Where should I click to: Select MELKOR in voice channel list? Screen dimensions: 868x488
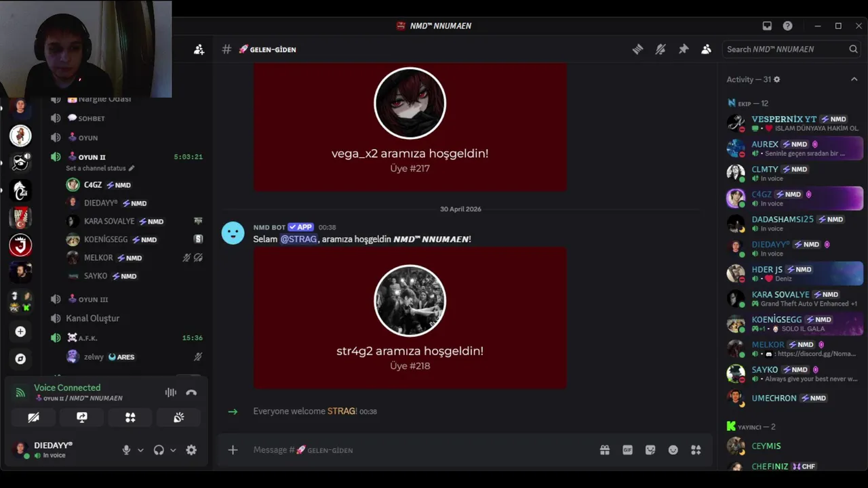tap(134, 258)
